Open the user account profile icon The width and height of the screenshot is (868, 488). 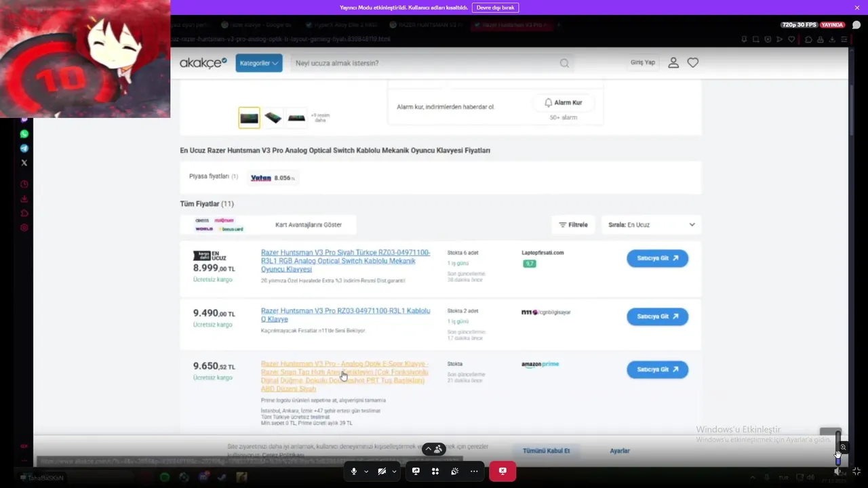pos(673,62)
